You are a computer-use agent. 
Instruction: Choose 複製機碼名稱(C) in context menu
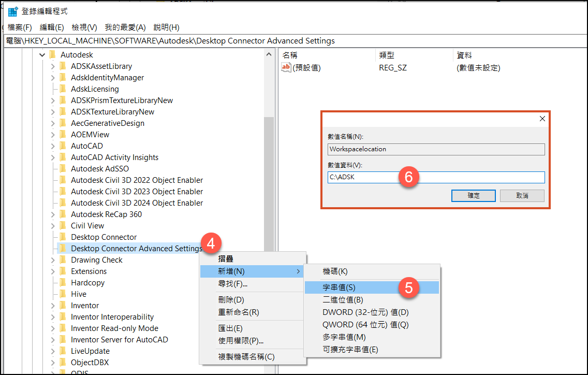pos(253,356)
